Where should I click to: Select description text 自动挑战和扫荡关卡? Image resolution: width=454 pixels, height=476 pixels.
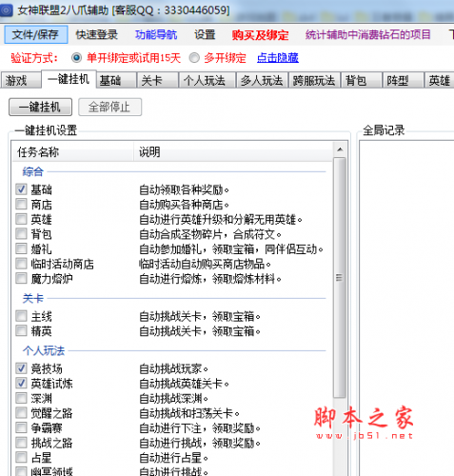pos(189,413)
